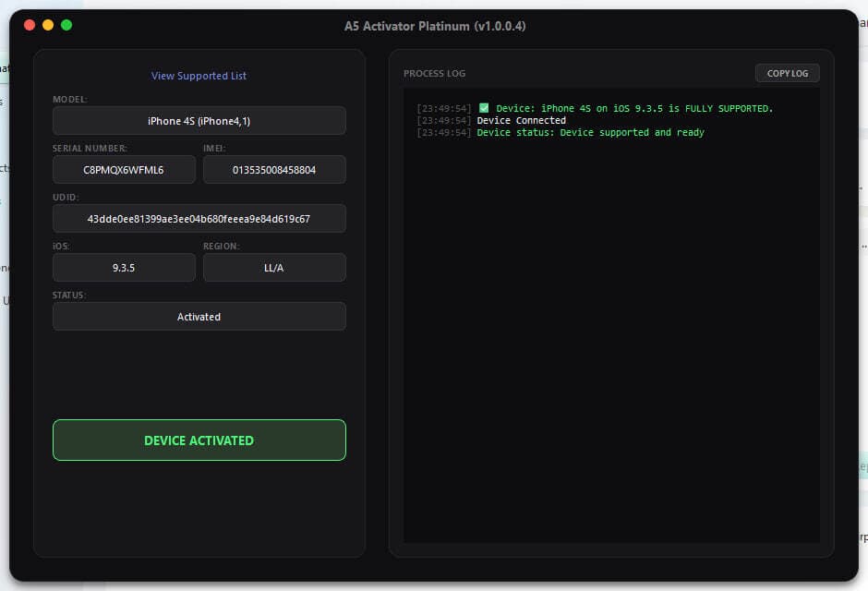Select the 'FULLY SUPPORTED' log line
Viewport: 868px width, 591px height.
595,108
